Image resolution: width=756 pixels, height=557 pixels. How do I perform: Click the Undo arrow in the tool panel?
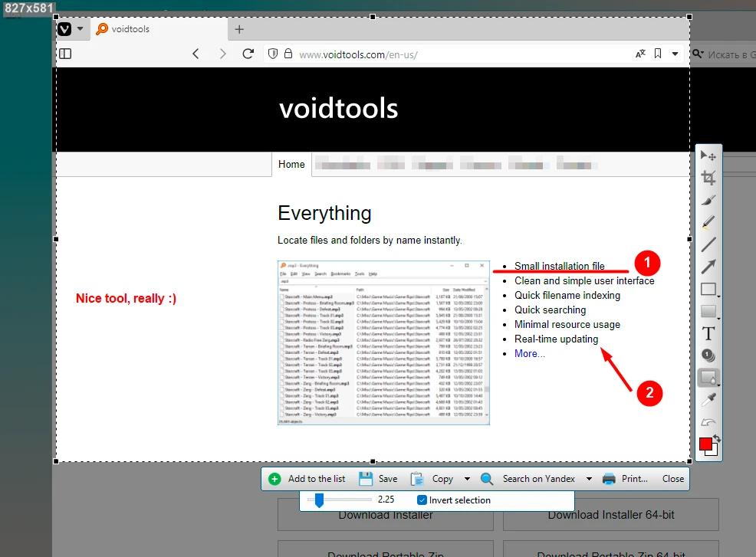tap(708, 423)
